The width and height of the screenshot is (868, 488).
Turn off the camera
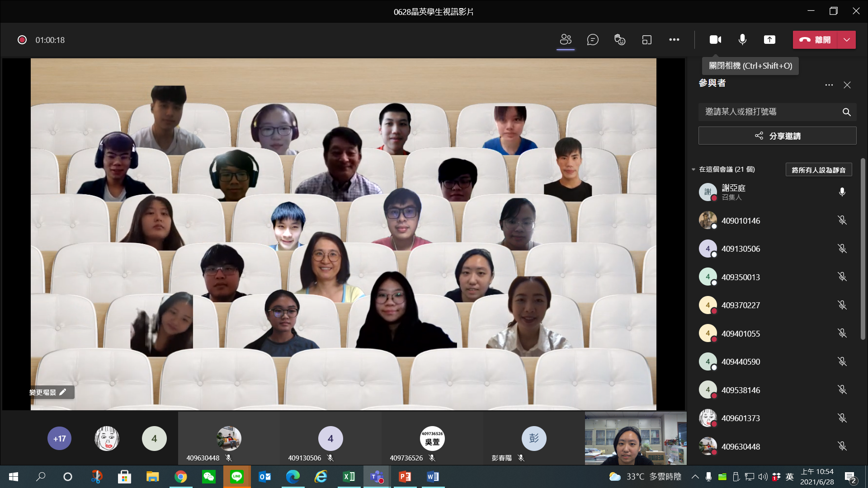(715, 40)
